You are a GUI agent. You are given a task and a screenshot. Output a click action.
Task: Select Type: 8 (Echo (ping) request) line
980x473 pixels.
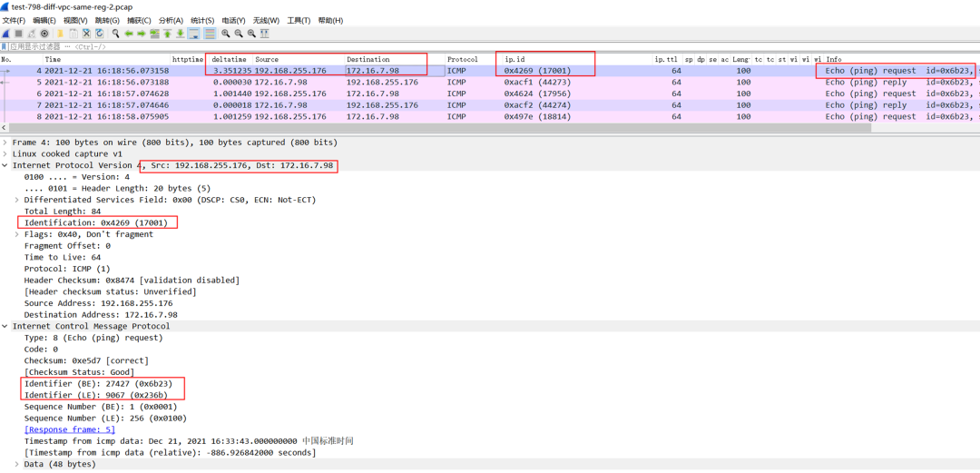[x=93, y=338]
